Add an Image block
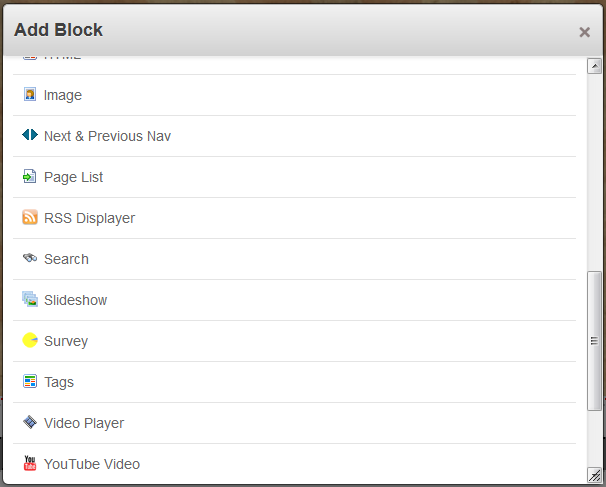The width and height of the screenshot is (606, 487). [63, 96]
